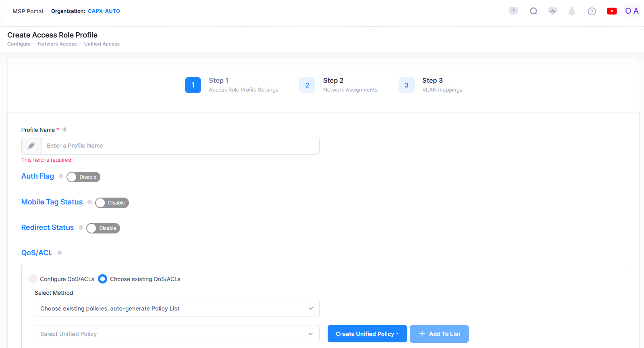Viewport: 644px width, 348px height.
Task: Enable the Auth Flag toggle
Action: 83,177
